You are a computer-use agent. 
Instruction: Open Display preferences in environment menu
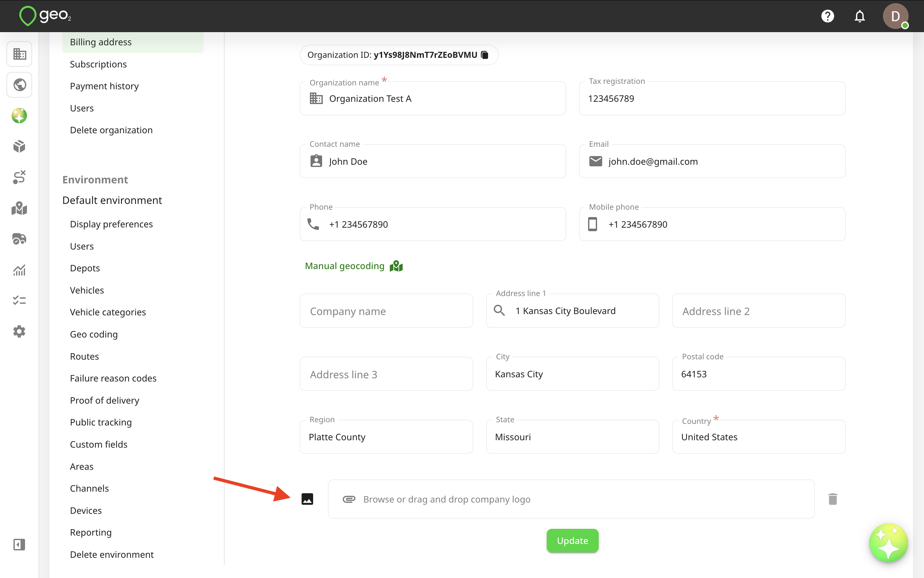point(111,224)
